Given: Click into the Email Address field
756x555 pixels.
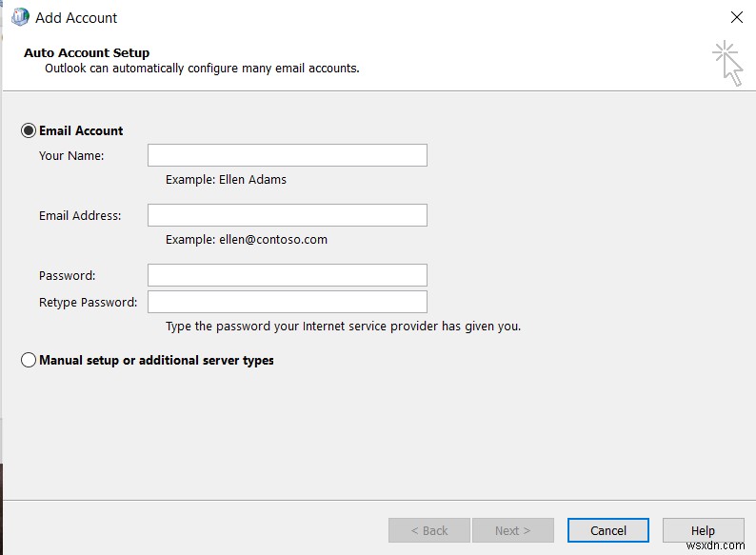Looking at the screenshot, I should (287, 215).
